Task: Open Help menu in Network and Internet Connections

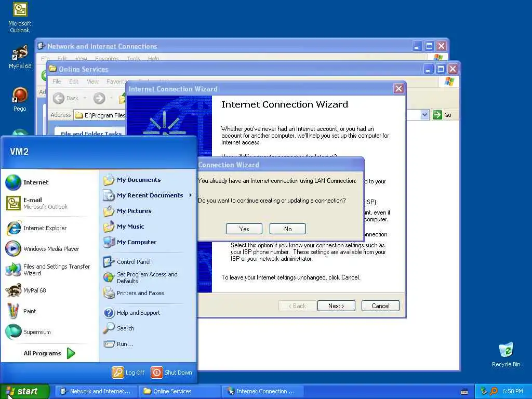Action: pyautogui.click(x=153, y=59)
